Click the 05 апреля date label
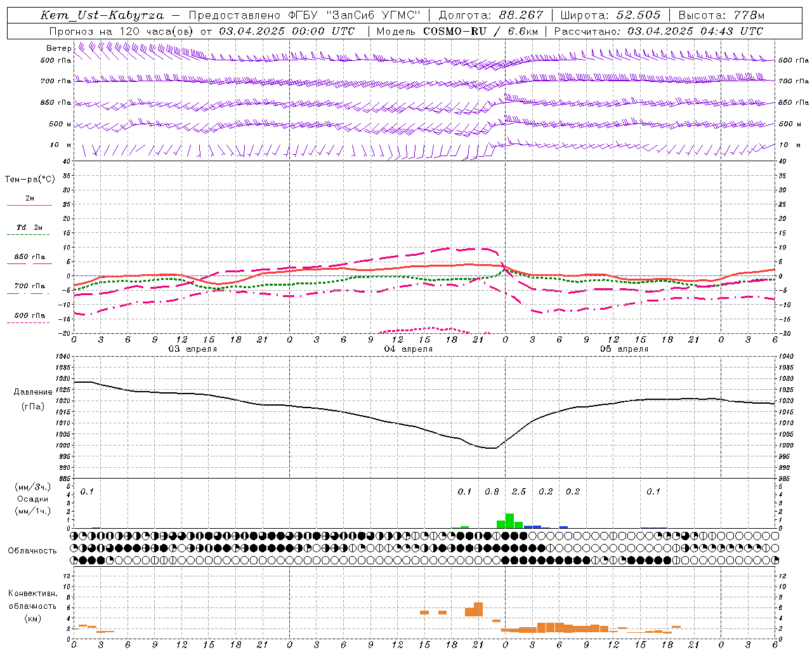 pos(624,349)
